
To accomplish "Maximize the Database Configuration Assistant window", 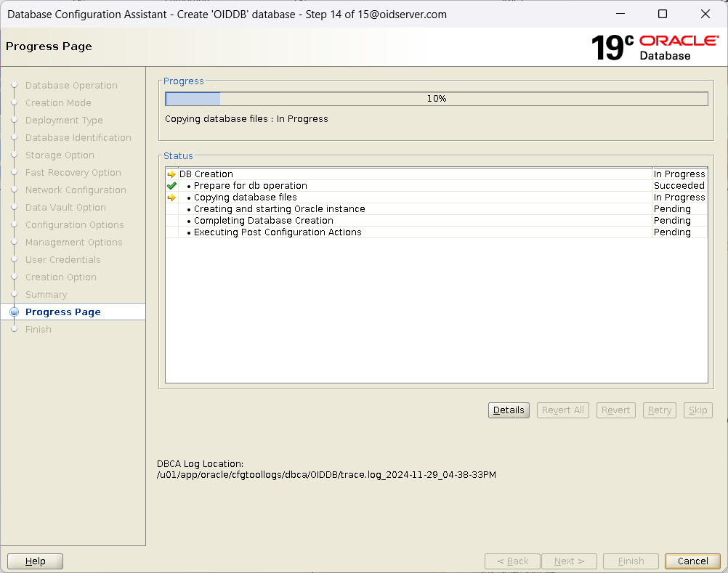I will coord(662,14).
